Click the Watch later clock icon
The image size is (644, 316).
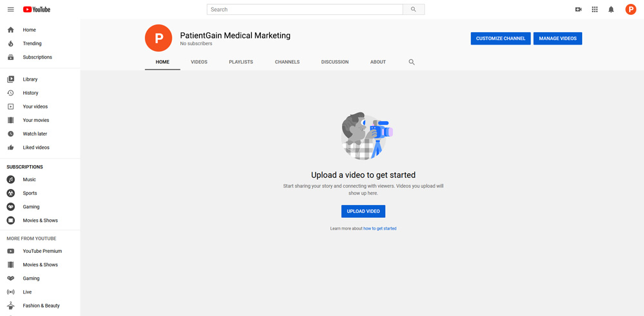point(11,133)
